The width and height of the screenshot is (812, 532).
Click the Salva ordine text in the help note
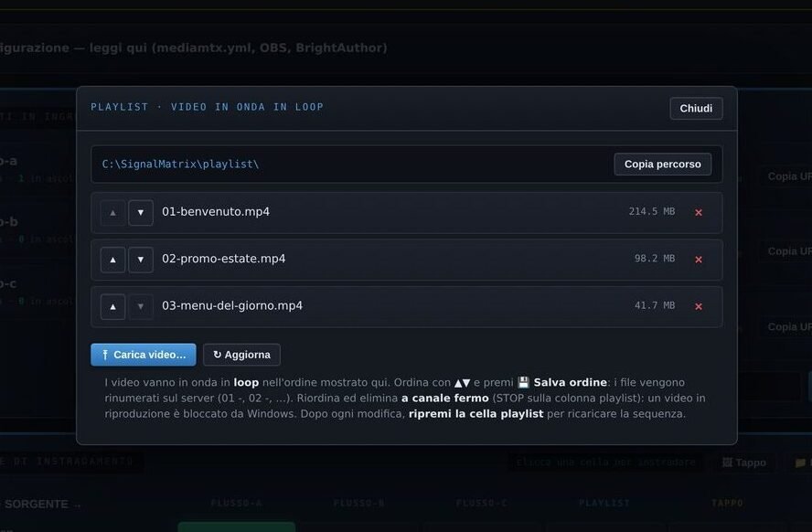pos(571,382)
